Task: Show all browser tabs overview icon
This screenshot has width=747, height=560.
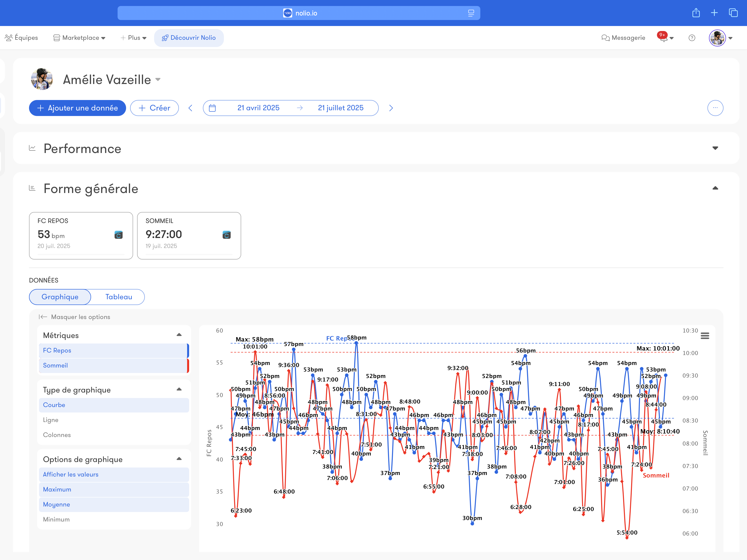Action: click(733, 13)
